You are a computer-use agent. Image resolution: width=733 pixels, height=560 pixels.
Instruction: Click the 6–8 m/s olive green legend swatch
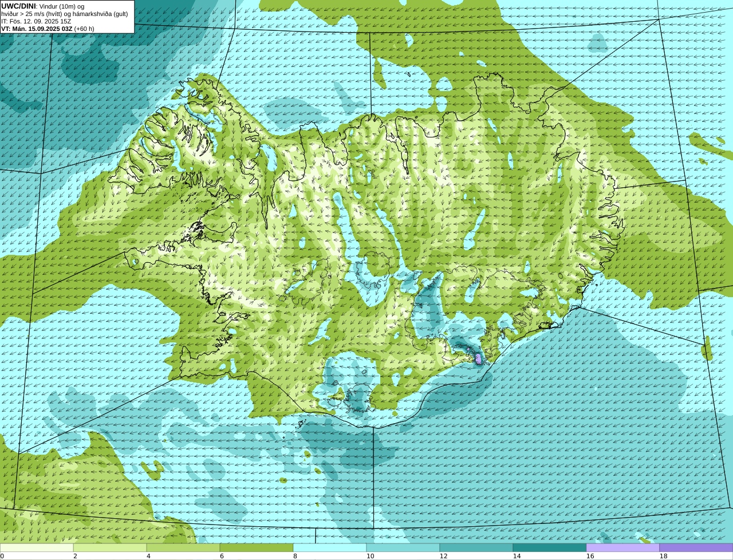click(257, 547)
